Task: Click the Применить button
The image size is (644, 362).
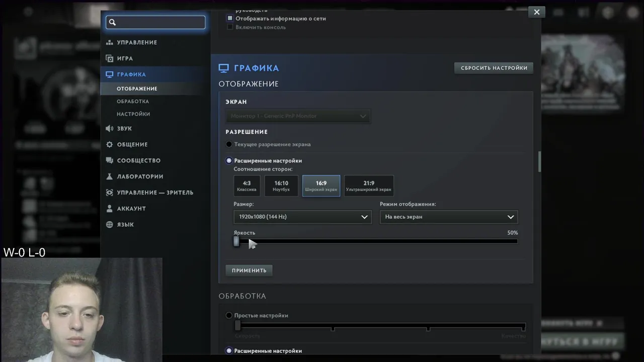Action: [249, 270]
